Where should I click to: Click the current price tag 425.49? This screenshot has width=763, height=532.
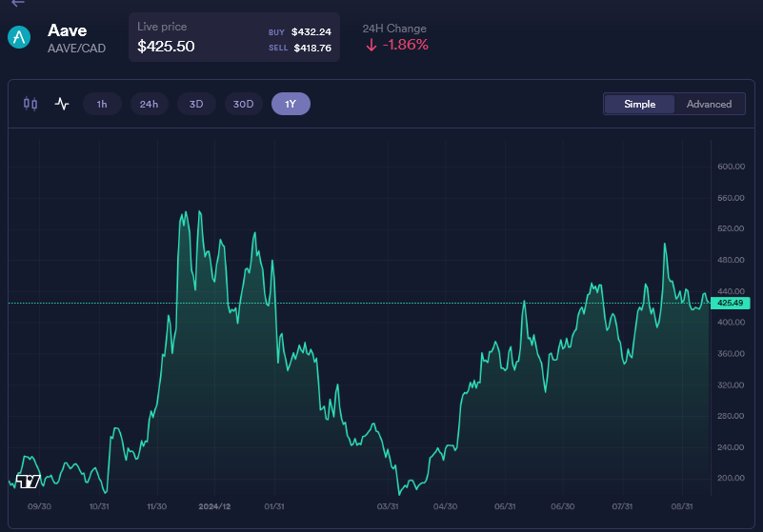coord(730,303)
